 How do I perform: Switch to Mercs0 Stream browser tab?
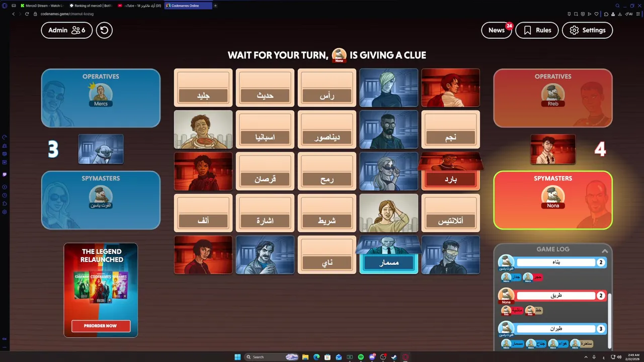(x=42, y=6)
